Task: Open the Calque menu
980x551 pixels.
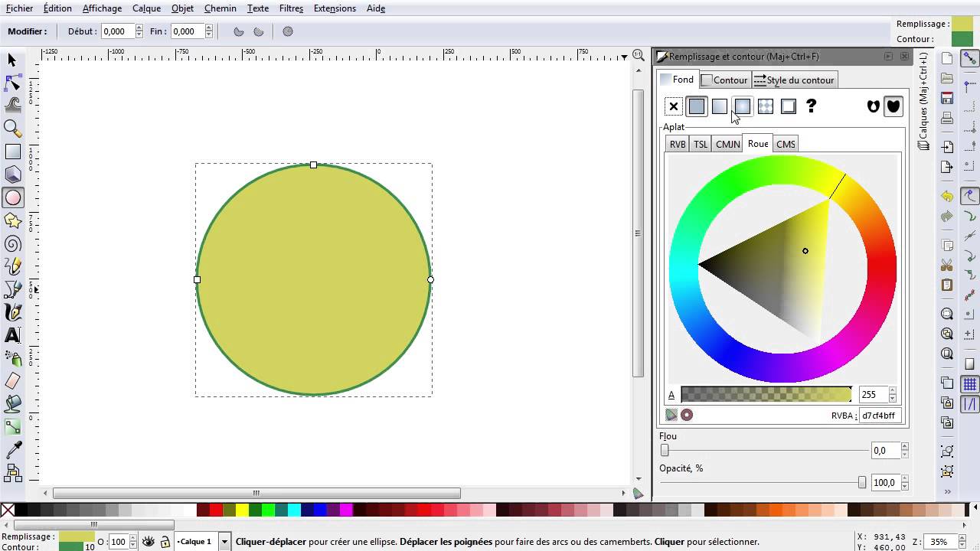Action: [146, 8]
